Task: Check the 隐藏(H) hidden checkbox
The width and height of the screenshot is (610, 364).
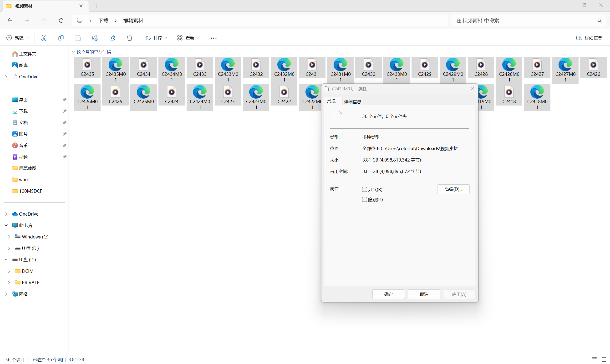Action: (x=365, y=199)
